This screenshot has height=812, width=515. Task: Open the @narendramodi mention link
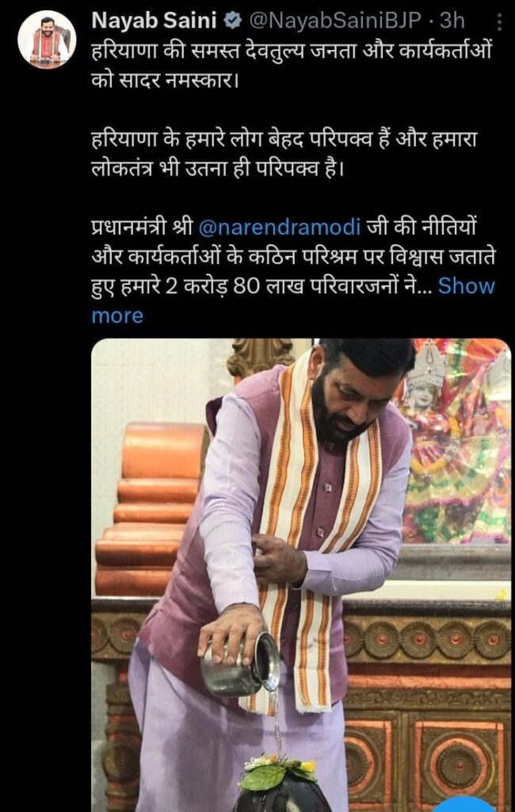[280, 228]
